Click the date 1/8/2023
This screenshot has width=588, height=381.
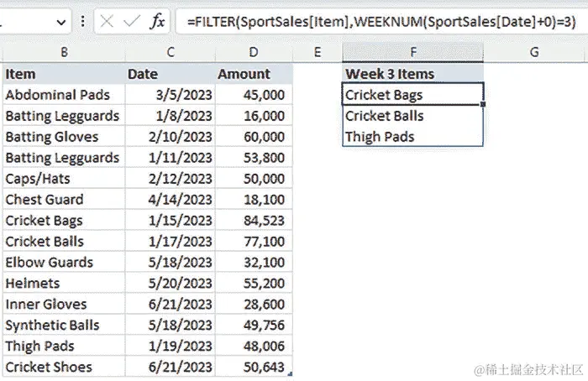tap(171, 116)
